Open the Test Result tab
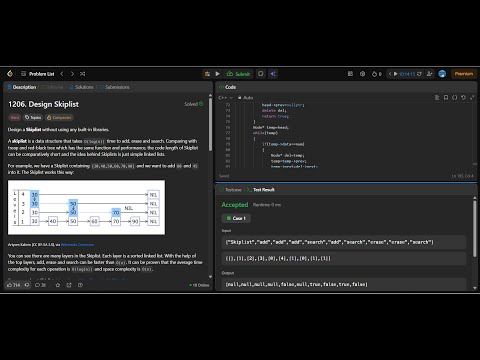Viewport: 480px width, 360px height. coord(261,190)
